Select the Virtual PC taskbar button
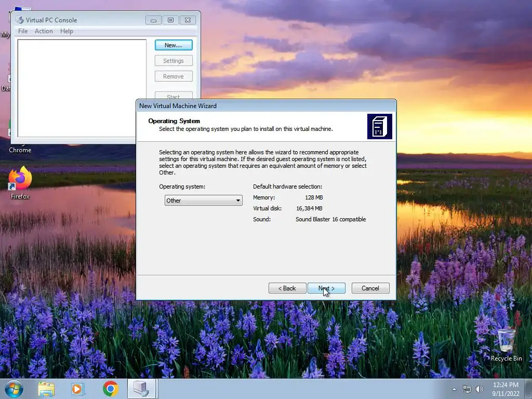Image resolution: width=532 pixels, height=399 pixels. [x=141, y=389]
